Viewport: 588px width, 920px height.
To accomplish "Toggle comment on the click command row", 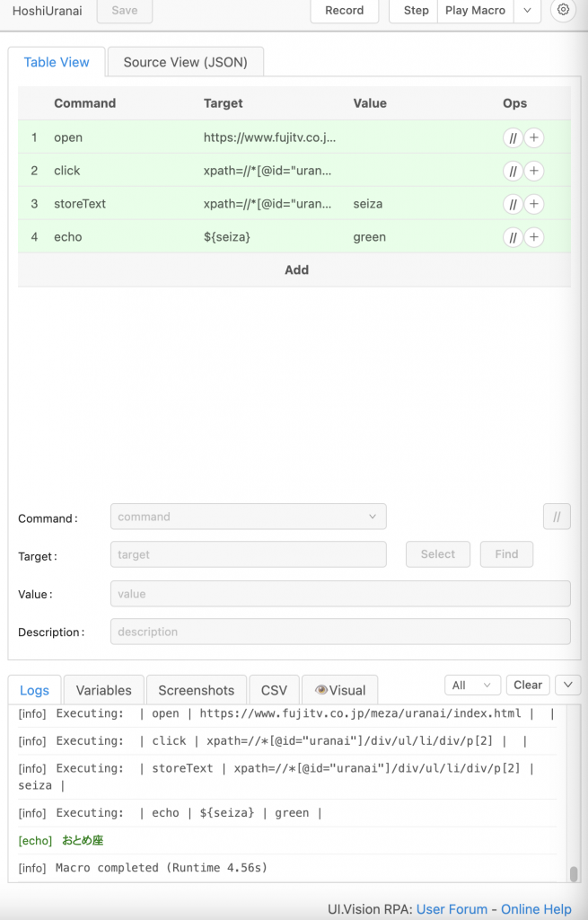I will pyautogui.click(x=513, y=171).
